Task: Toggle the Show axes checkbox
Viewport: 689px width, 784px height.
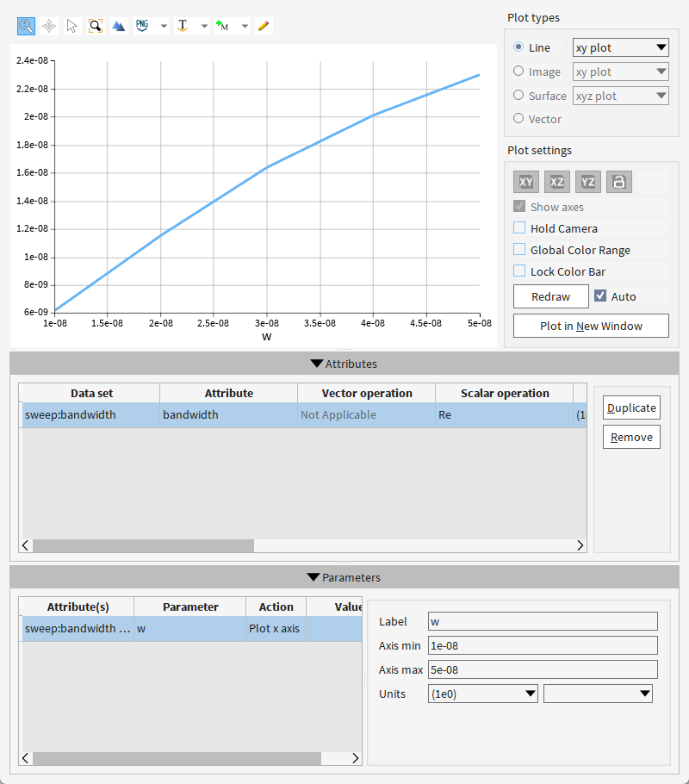Action: [x=519, y=207]
